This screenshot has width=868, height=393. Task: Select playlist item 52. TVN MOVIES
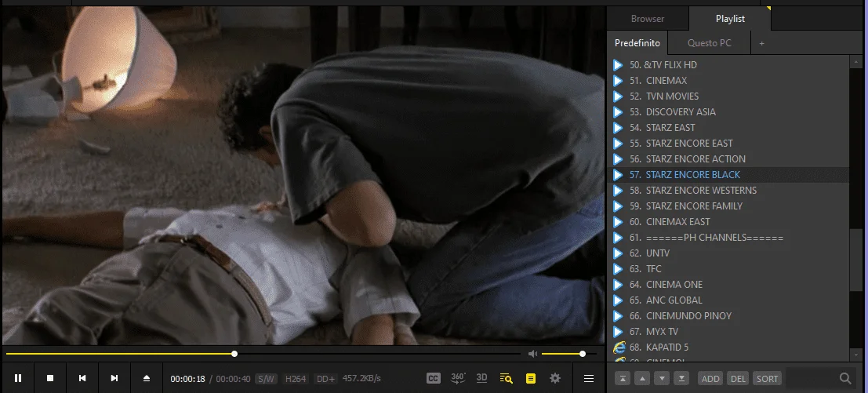[728, 96]
